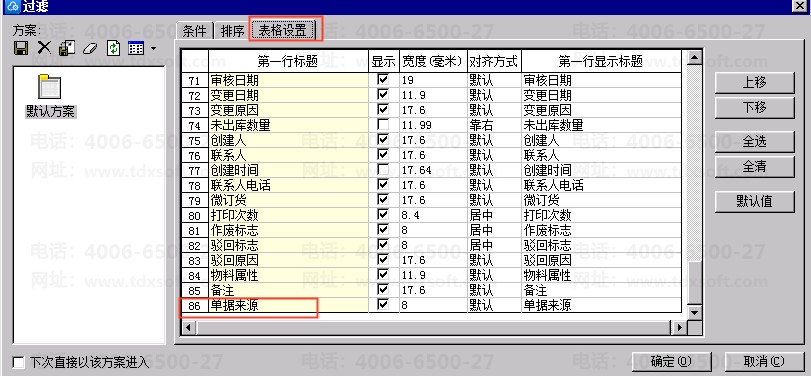Screen dimensions: 811x376
Task: Switch to the 排序 tab
Action: (232, 31)
